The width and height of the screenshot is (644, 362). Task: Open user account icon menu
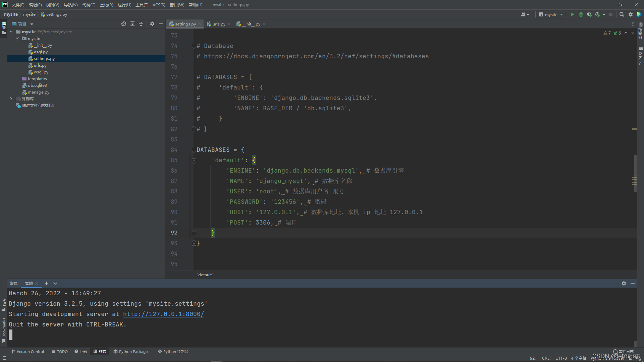525,14
